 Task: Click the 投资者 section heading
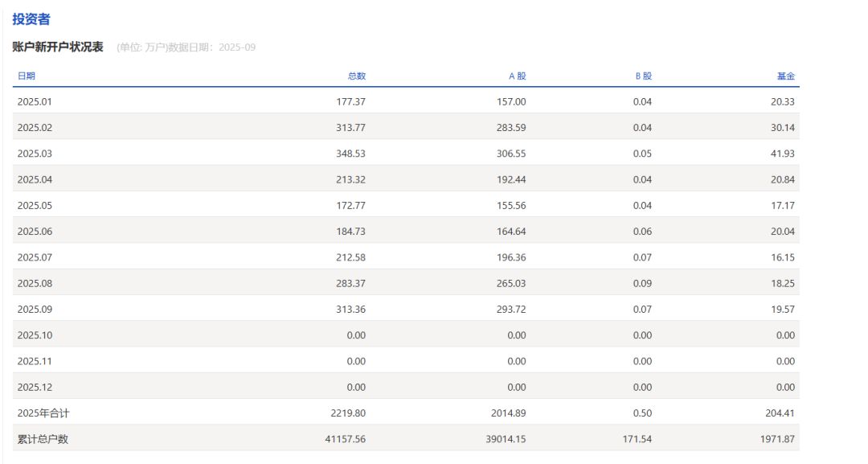31,19
